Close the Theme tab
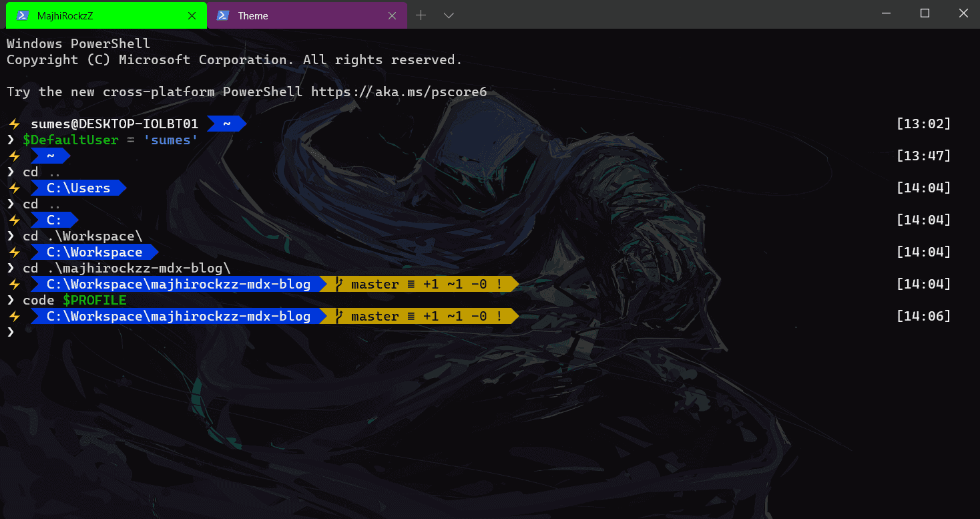Image resolution: width=980 pixels, height=519 pixels. (393, 15)
